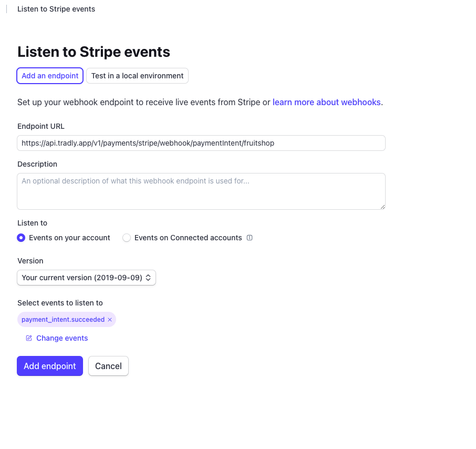
Task: Open the Version dropdown
Action: (x=86, y=278)
